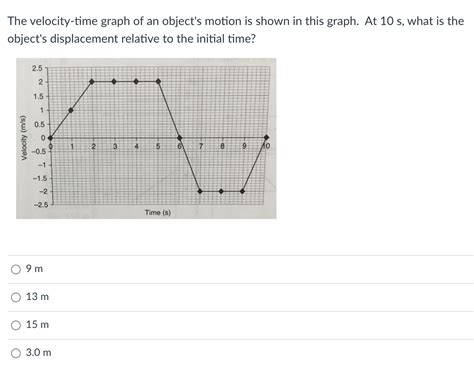
Task: Select the 9 m answer radio button
Action: 16,269
